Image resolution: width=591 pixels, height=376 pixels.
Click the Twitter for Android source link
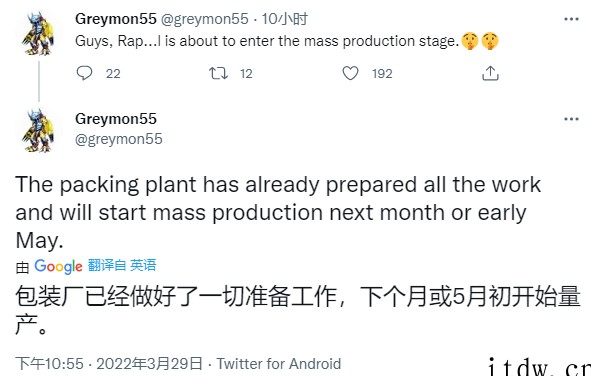279,364
